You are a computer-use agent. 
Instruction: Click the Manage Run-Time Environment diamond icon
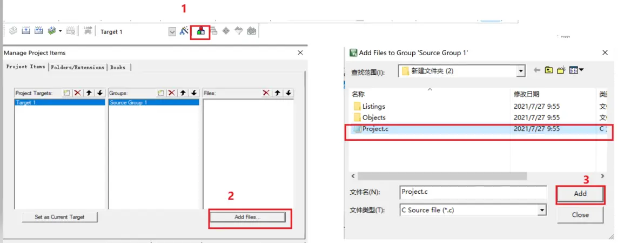(x=226, y=31)
